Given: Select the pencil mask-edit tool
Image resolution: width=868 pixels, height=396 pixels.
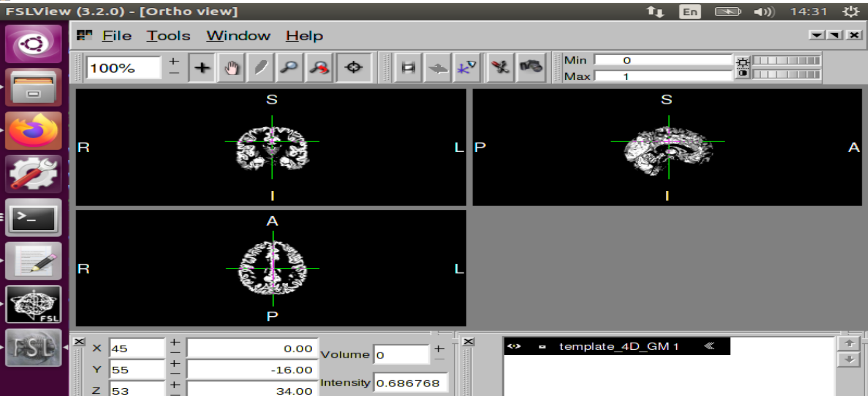Looking at the screenshot, I should (261, 68).
